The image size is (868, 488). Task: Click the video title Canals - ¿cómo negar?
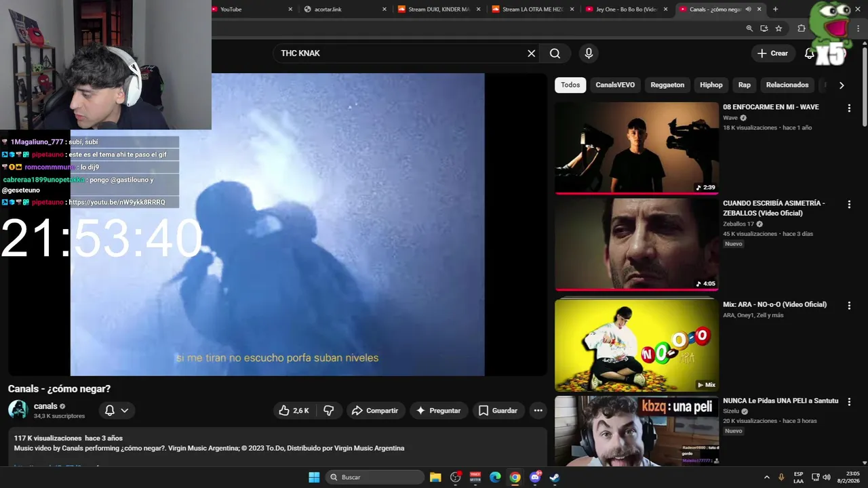[x=59, y=389]
